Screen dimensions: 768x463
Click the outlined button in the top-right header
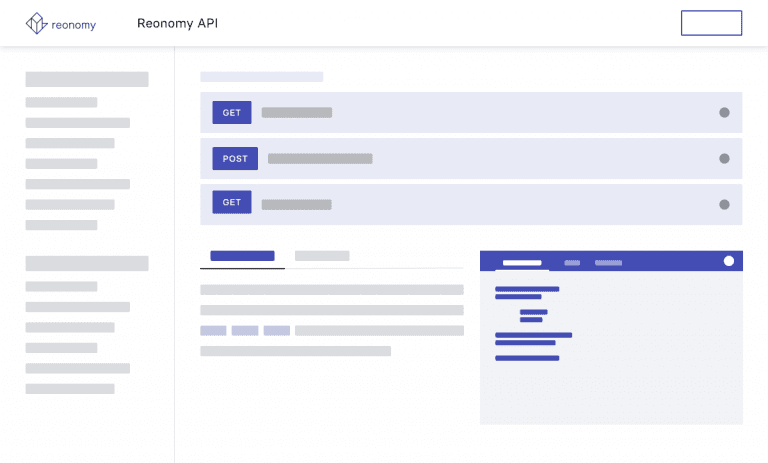pyautogui.click(x=711, y=23)
